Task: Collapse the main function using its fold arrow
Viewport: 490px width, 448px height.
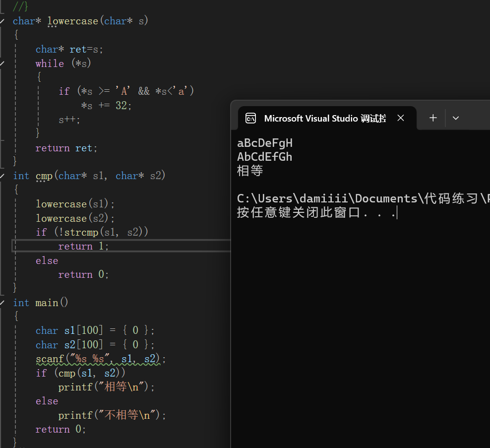Action: (x=2, y=302)
